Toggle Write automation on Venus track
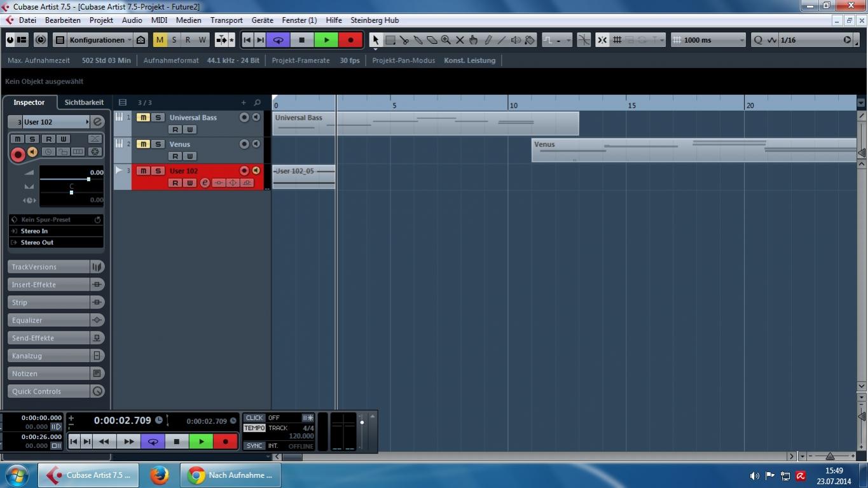 pyautogui.click(x=189, y=156)
